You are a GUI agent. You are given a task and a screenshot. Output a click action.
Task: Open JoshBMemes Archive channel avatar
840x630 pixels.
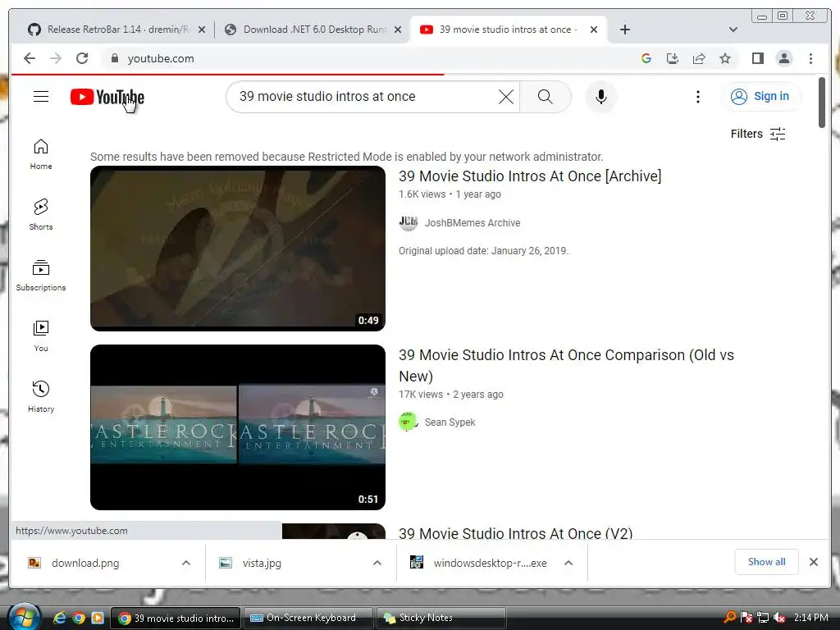409,222
